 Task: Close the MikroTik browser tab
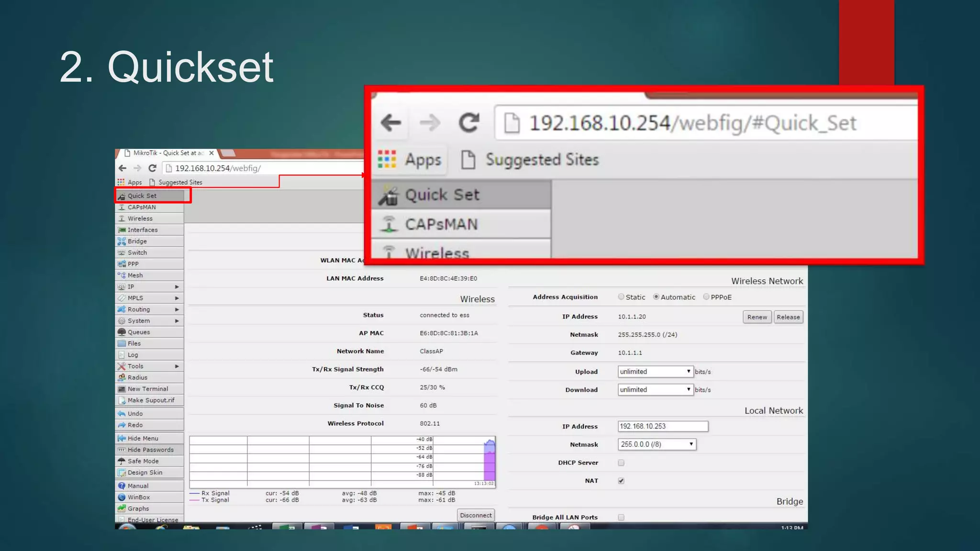coord(212,153)
